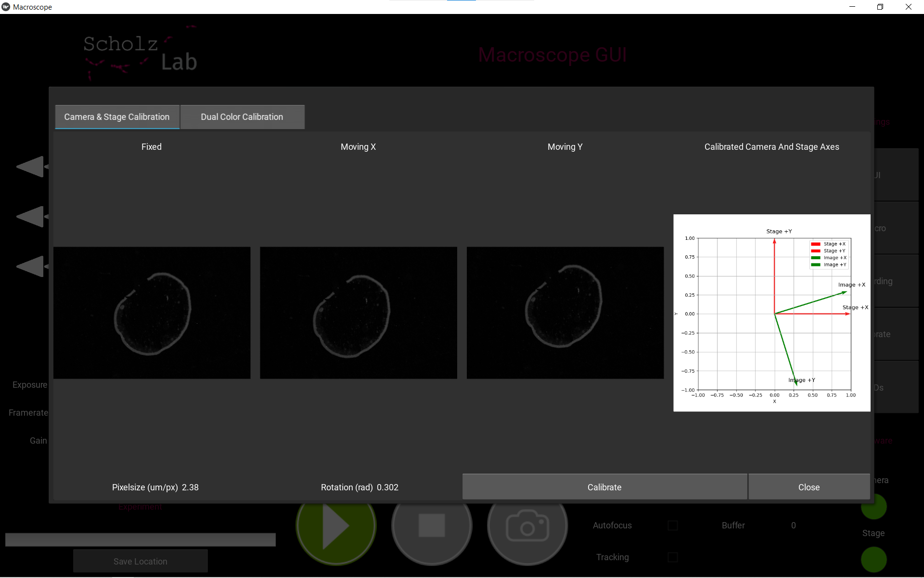This screenshot has height=578, width=924.
Task: Click the experiment path field above Save Location
Action: pyautogui.click(x=141, y=540)
